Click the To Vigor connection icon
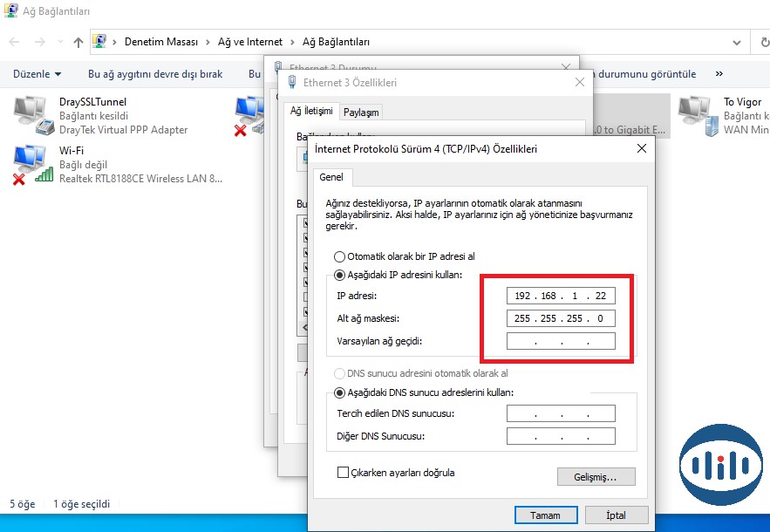770x532 pixels. click(697, 115)
